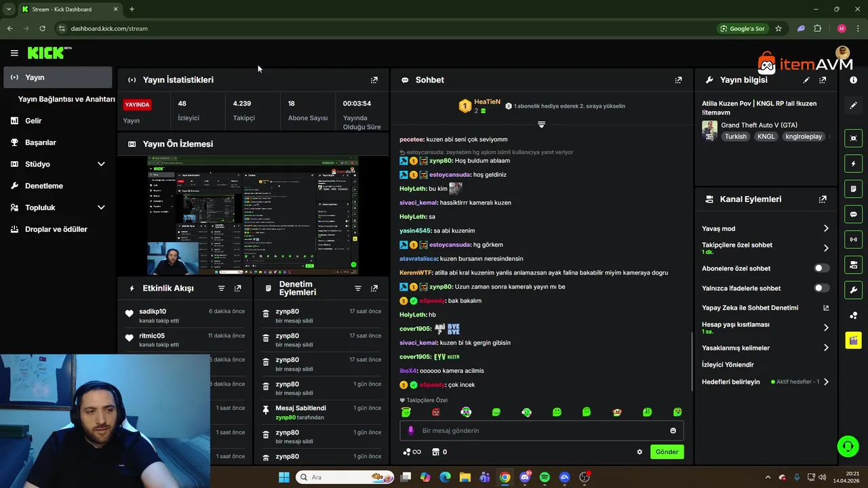This screenshot has height=488, width=868.
Task: Click the Turkish tag
Action: [x=735, y=136]
